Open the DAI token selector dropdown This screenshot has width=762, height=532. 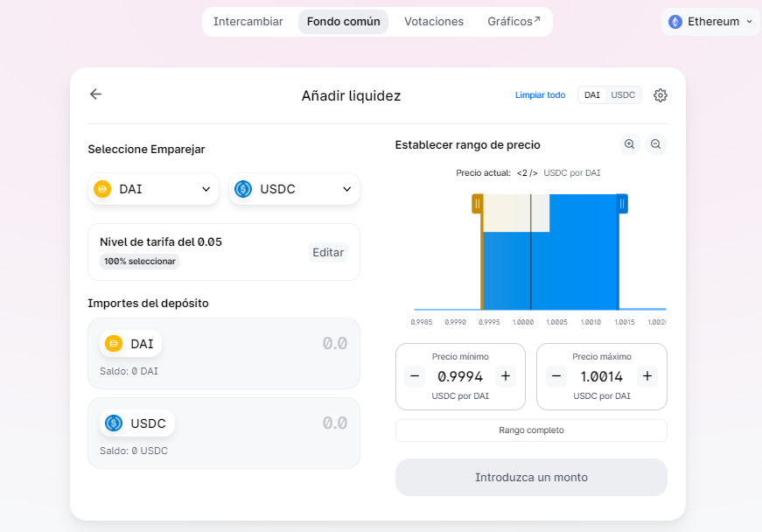154,189
